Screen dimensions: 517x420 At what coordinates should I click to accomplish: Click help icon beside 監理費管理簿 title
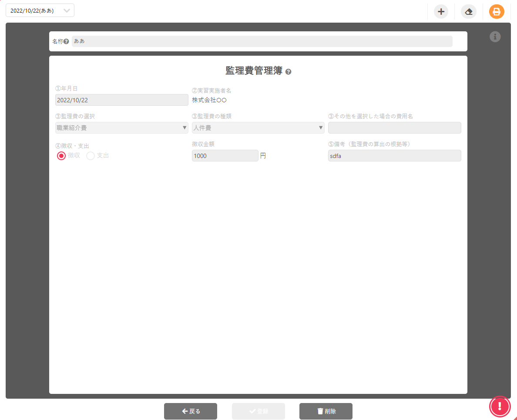[288, 72]
